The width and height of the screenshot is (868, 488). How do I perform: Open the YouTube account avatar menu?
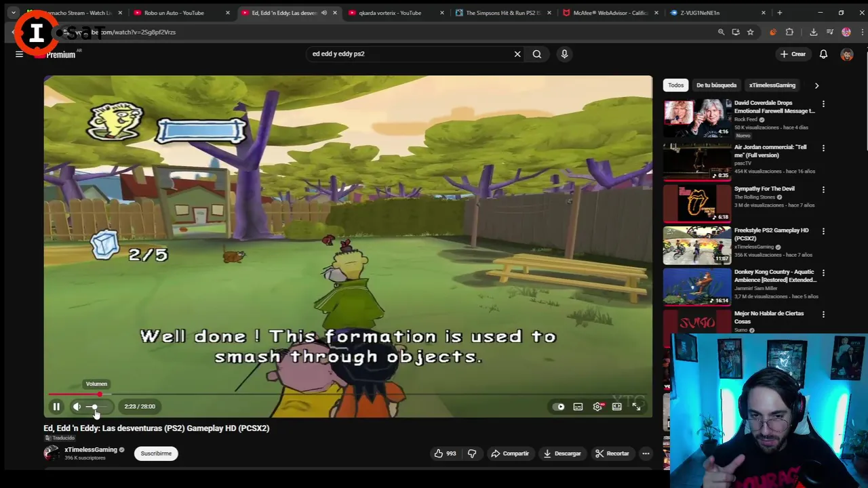click(847, 55)
